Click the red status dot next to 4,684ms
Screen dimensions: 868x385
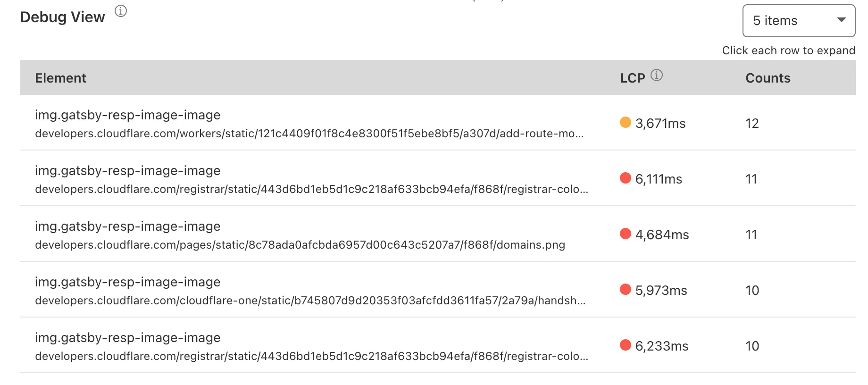(626, 234)
